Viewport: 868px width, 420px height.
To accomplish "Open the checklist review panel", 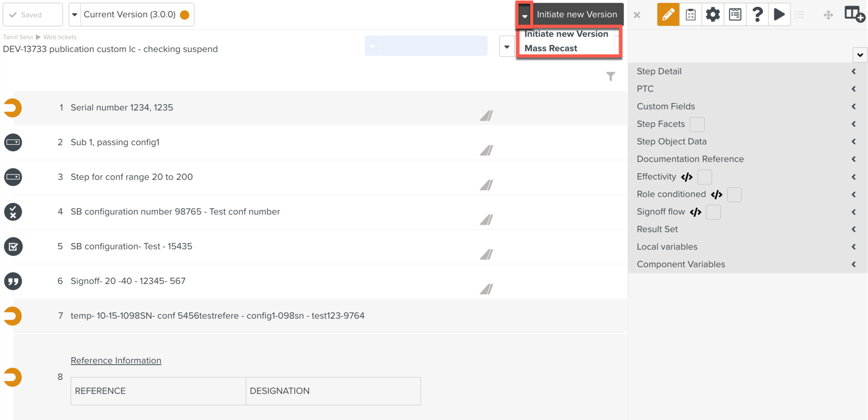I will point(690,14).
